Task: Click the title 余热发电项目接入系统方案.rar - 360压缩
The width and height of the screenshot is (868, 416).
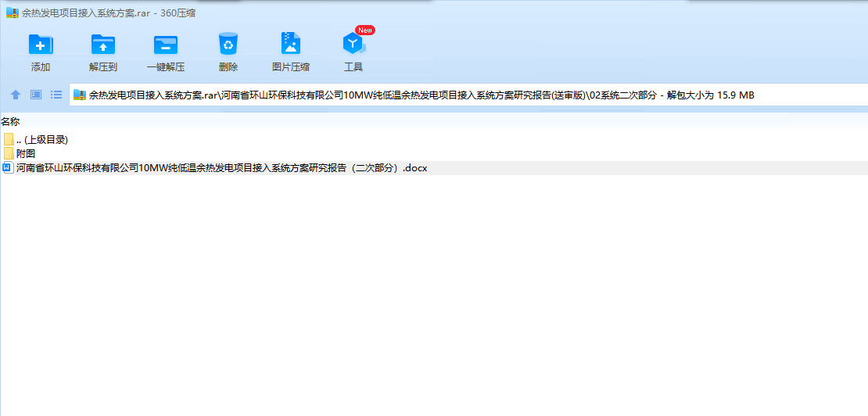Action: (x=109, y=13)
